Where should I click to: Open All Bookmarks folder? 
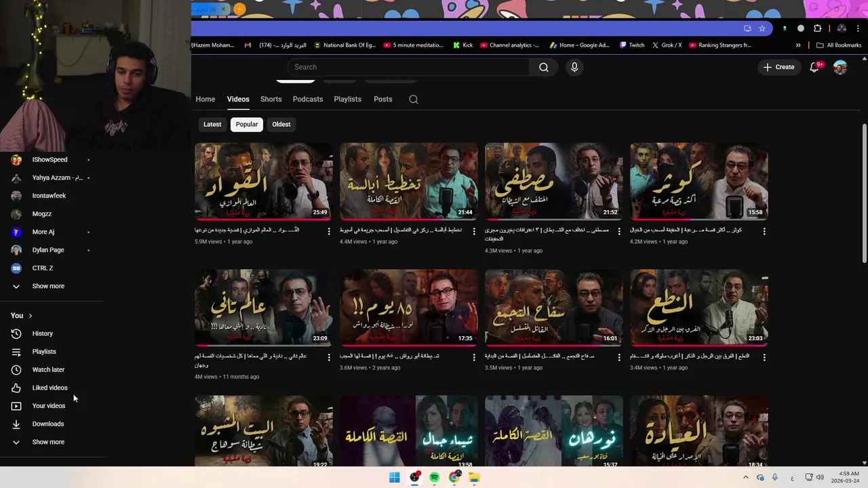click(839, 45)
